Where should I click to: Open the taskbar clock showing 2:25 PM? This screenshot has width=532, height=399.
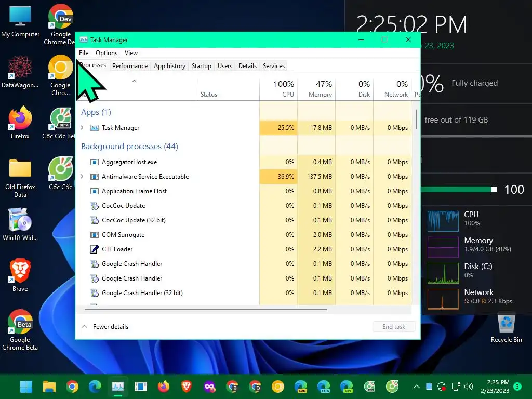pyautogui.click(x=495, y=387)
